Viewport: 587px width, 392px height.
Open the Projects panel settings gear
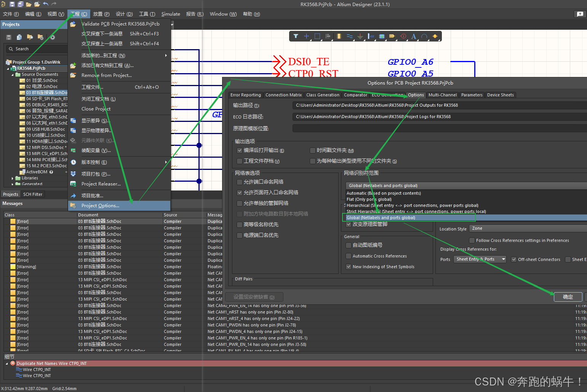coord(53,37)
